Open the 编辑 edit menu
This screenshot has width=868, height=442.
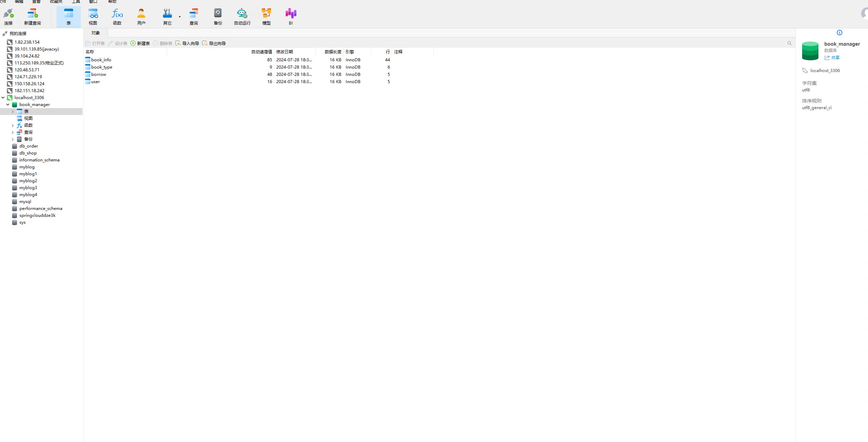coord(19,2)
